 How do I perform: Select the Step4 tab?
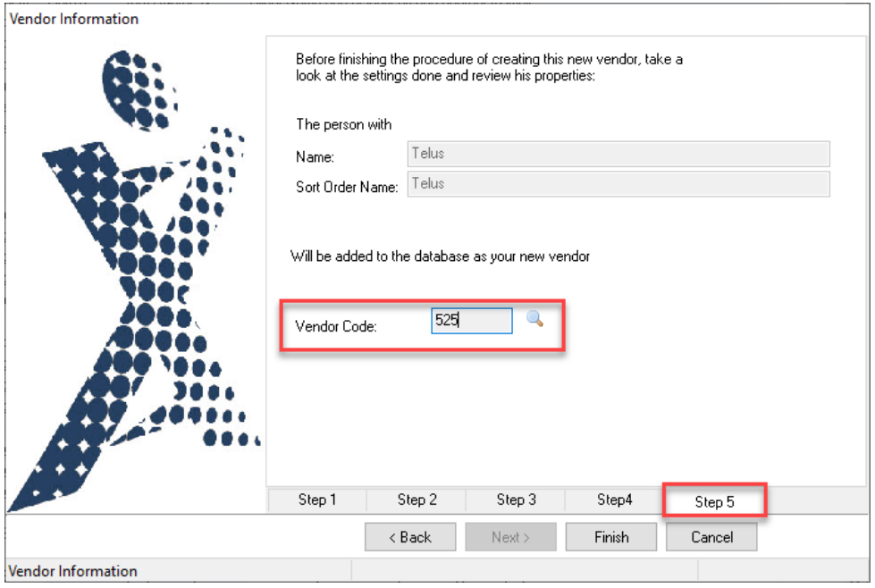pos(614,500)
